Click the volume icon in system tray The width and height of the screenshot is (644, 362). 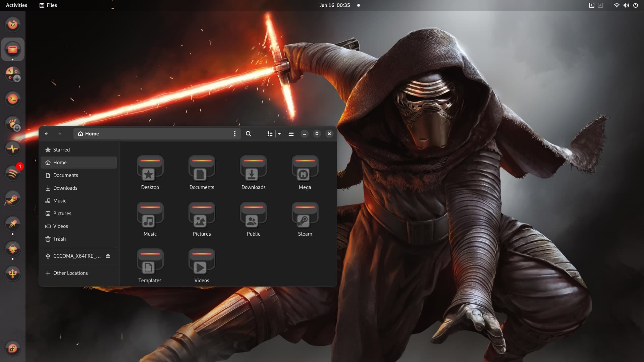pyautogui.click(x=626, y=5)
